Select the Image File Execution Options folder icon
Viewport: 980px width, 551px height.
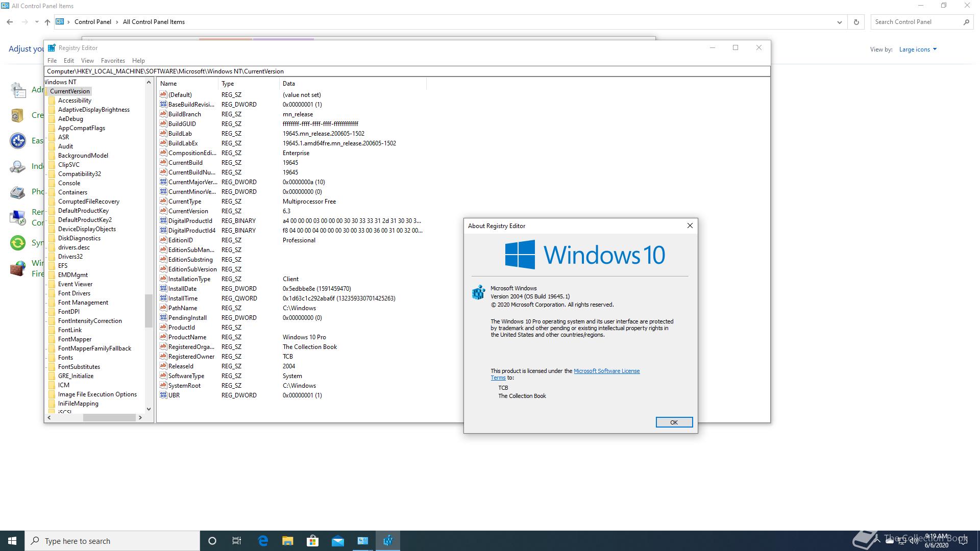(x=52, y=394)
